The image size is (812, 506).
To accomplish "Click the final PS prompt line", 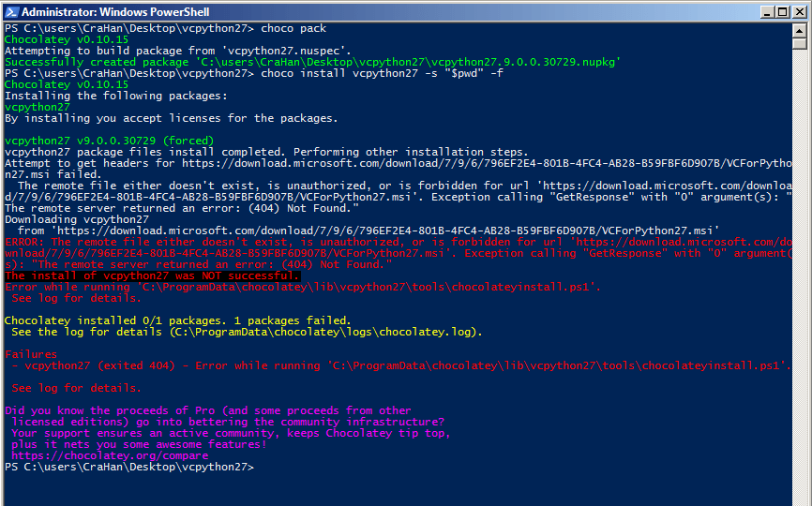I will (129, 468).
